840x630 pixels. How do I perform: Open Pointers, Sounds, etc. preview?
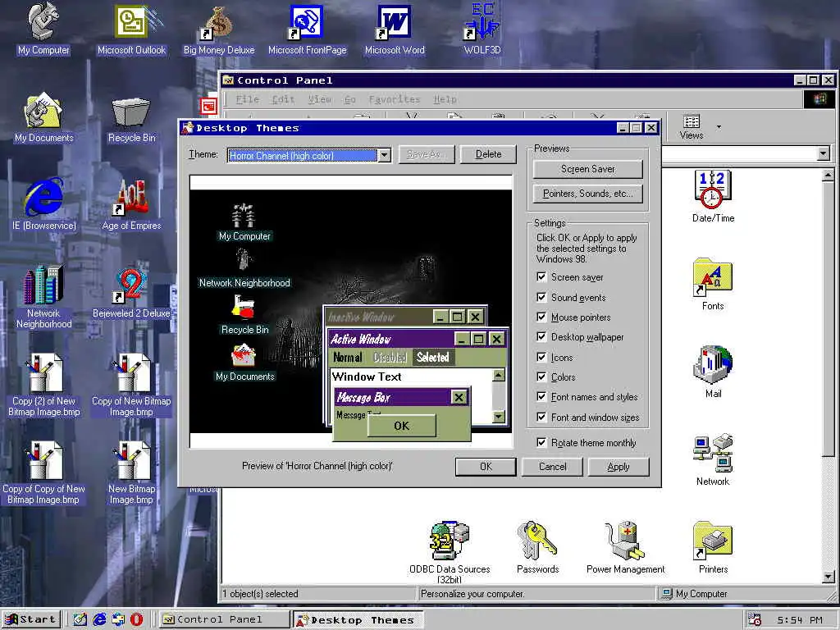click(x=587, y=194)
